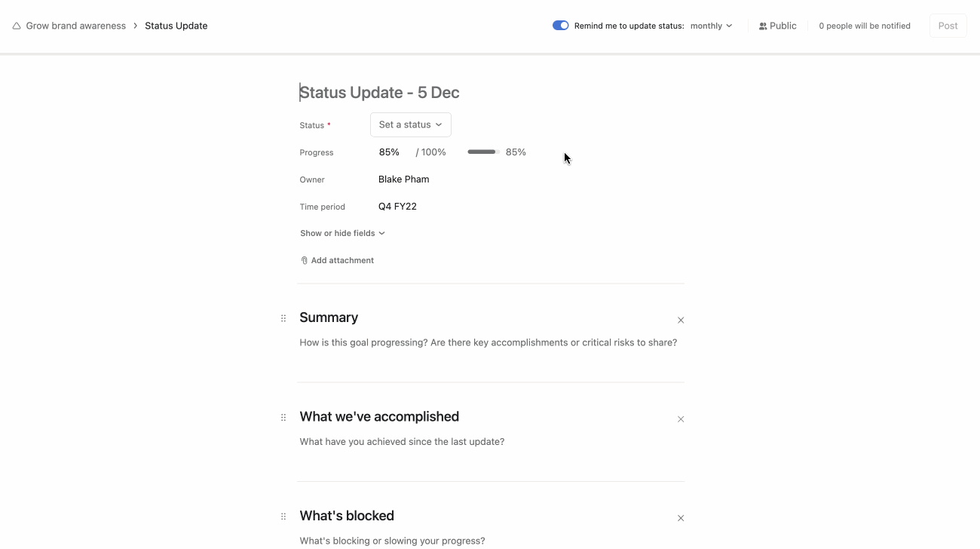This screenshot has height=549, width=980.
Task: Click the drag handle beside What's blocked
Action: 283,517
